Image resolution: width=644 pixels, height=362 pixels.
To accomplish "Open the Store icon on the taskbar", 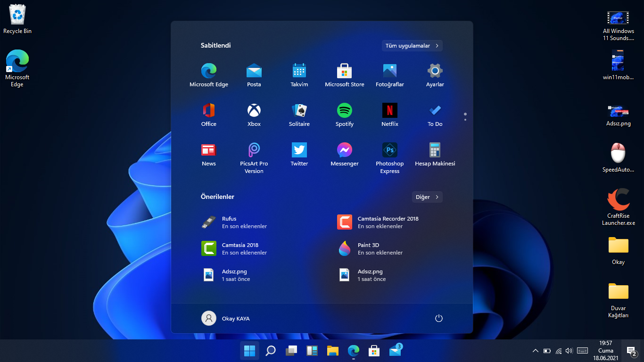I will click(374, 351).
